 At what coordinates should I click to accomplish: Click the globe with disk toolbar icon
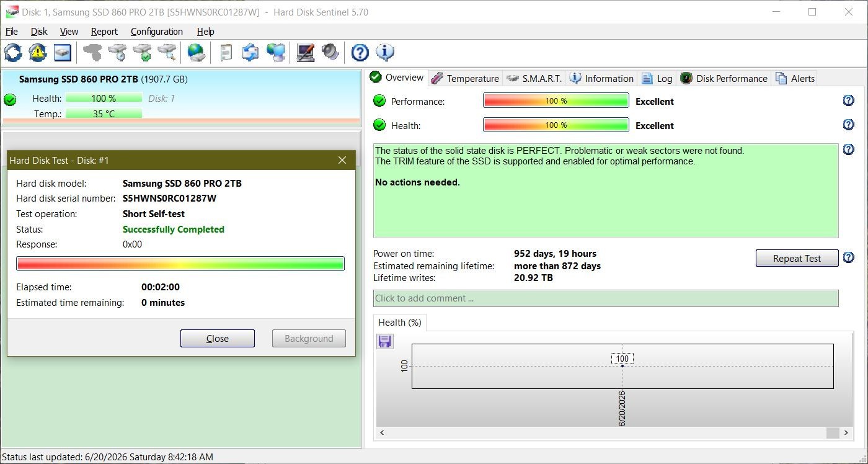point(197,53)
